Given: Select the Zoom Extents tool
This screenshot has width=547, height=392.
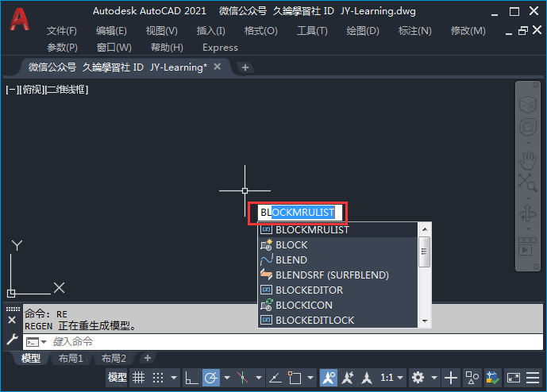Looking at the screenshot, I should pyautogui.click(x=527, y=183).
